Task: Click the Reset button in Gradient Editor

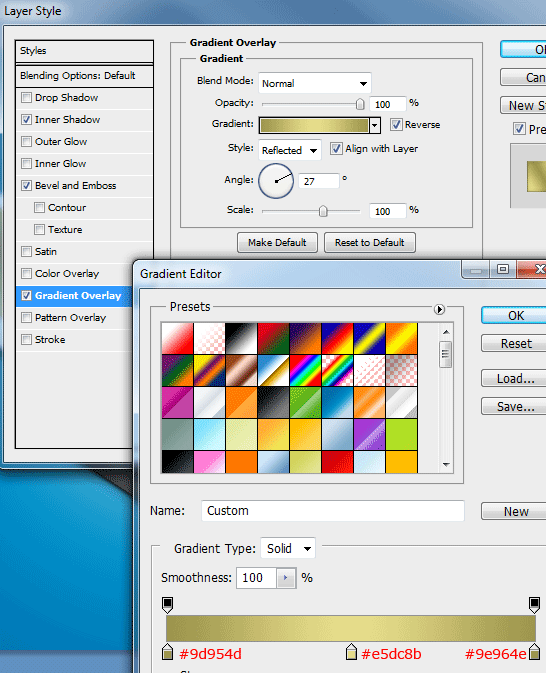Action: tap(514, 343)
